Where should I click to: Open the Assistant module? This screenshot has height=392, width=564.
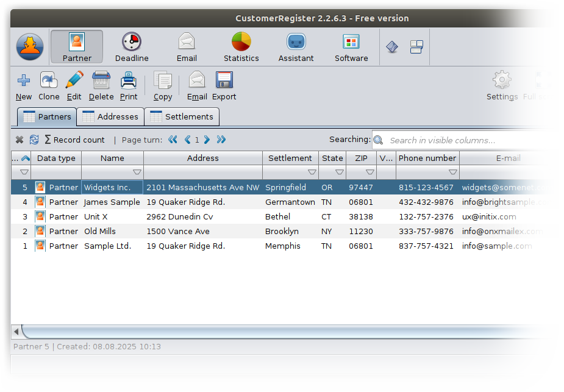(296, 47)
